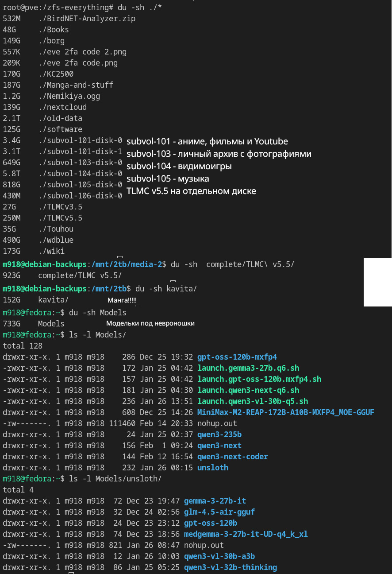The width and height of the screenshot is (392, 574).
Task: Click the 'subvol-105 - музыка' annotation
Action: pyautogui.click(x=168, y=179)
